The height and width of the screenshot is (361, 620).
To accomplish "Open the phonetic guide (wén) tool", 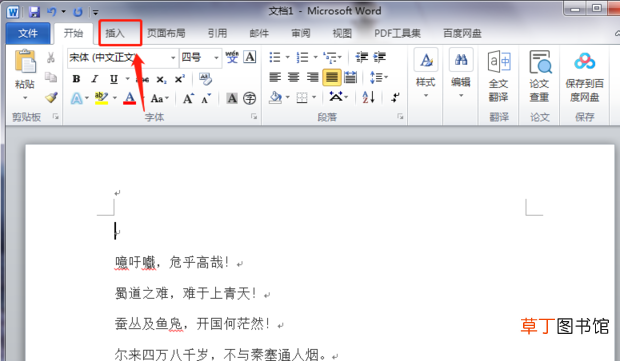I will (232, 57).
